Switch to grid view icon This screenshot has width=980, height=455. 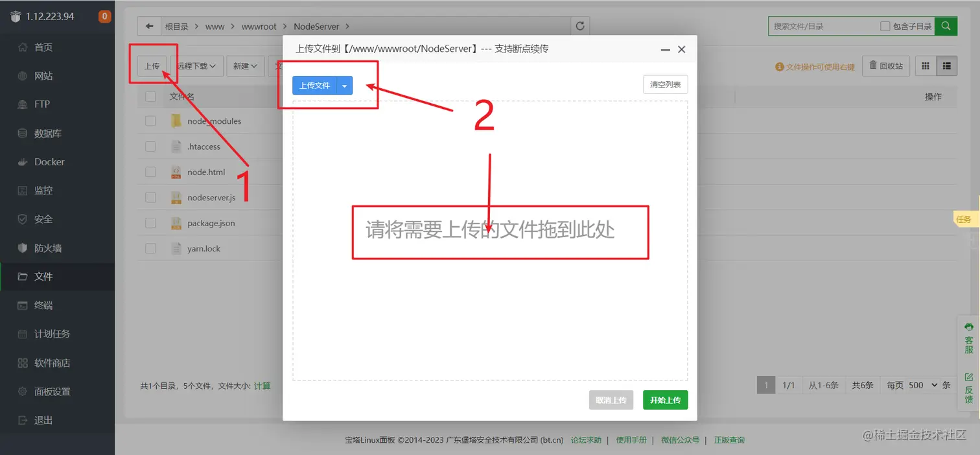pos(926,65)
